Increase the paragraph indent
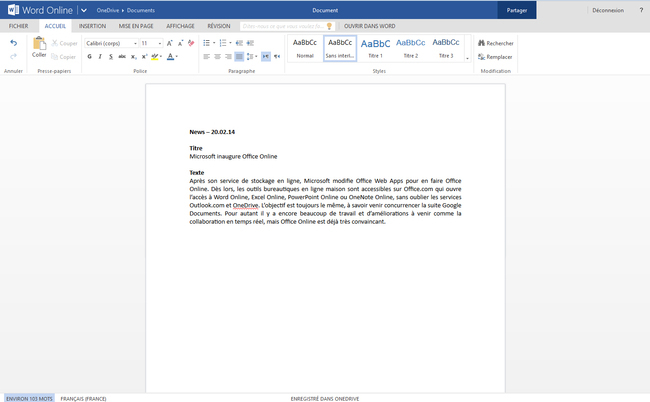Image resolution: width=650 pixels, height=402 pixels. pyautogui.click(x=250, y=43)
